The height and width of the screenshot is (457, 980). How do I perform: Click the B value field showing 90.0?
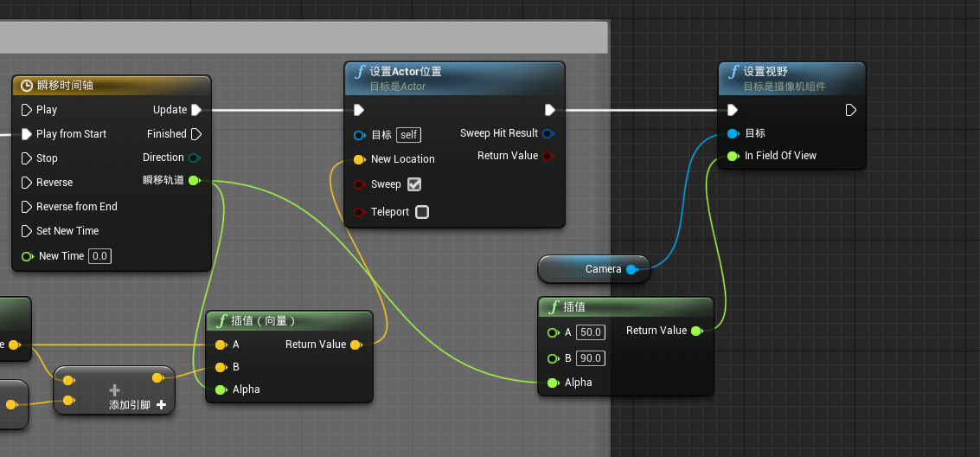coord(591,358)
